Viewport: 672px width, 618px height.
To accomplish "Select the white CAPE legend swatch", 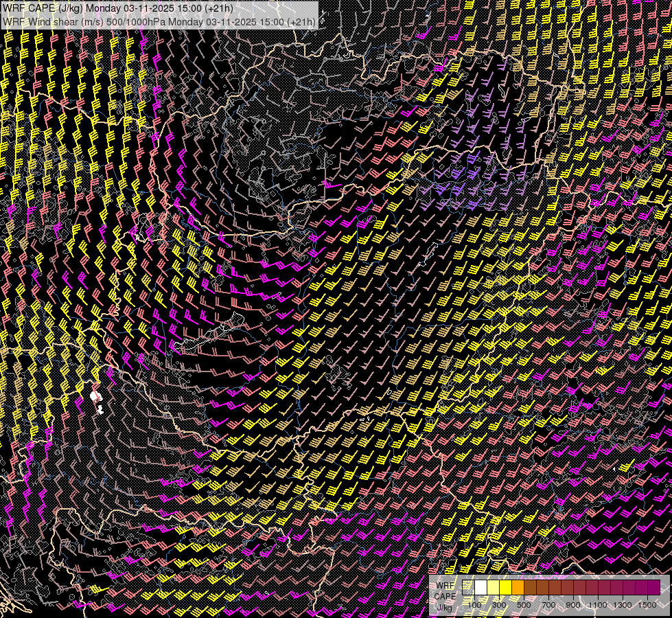I will point(481,588).
